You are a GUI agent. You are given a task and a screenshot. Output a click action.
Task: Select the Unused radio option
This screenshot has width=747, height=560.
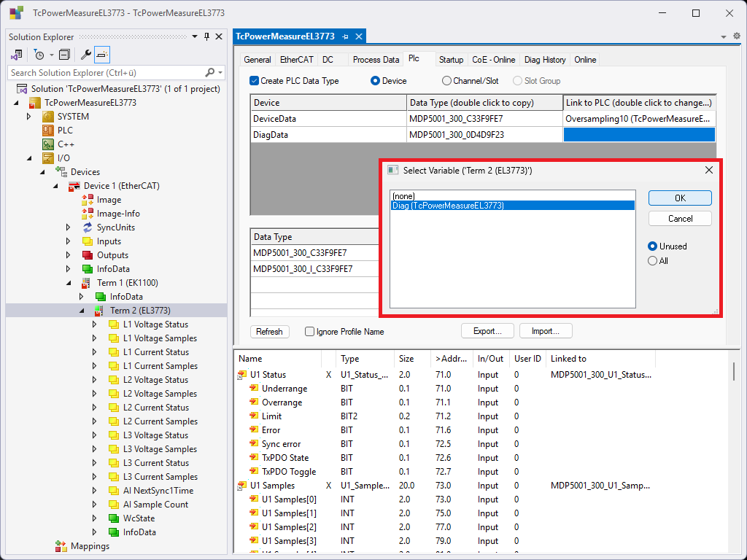coord(653,246)
